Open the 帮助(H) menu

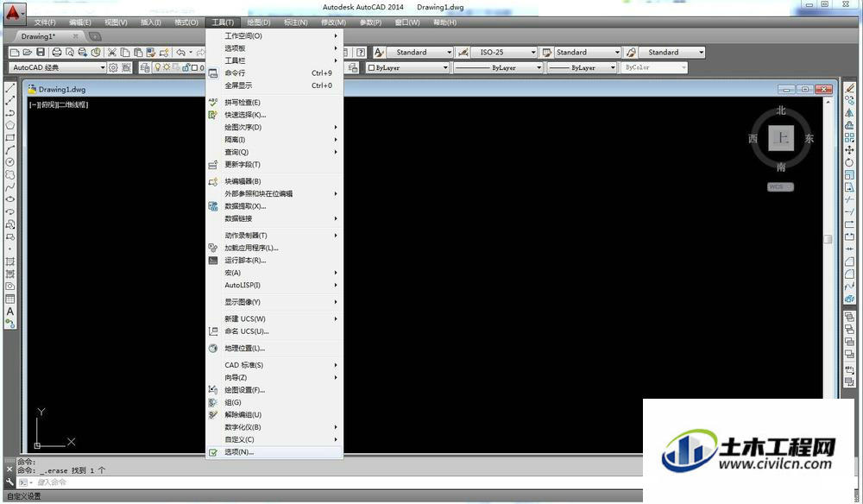point(444,22)
